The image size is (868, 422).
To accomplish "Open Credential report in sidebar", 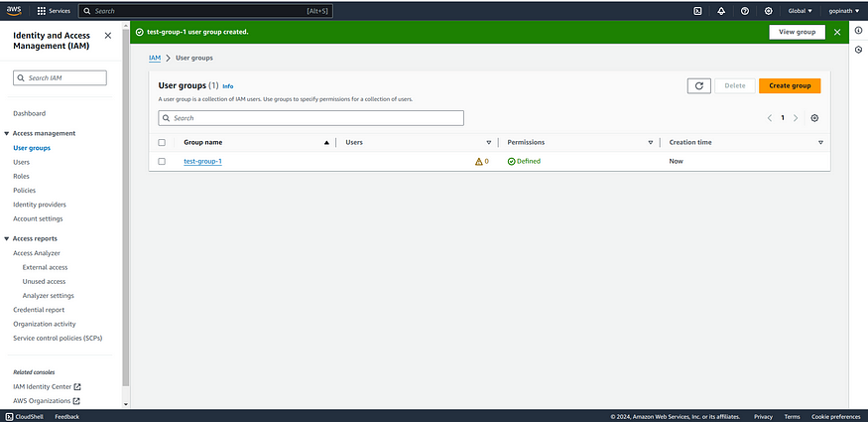I will point(39,310).
